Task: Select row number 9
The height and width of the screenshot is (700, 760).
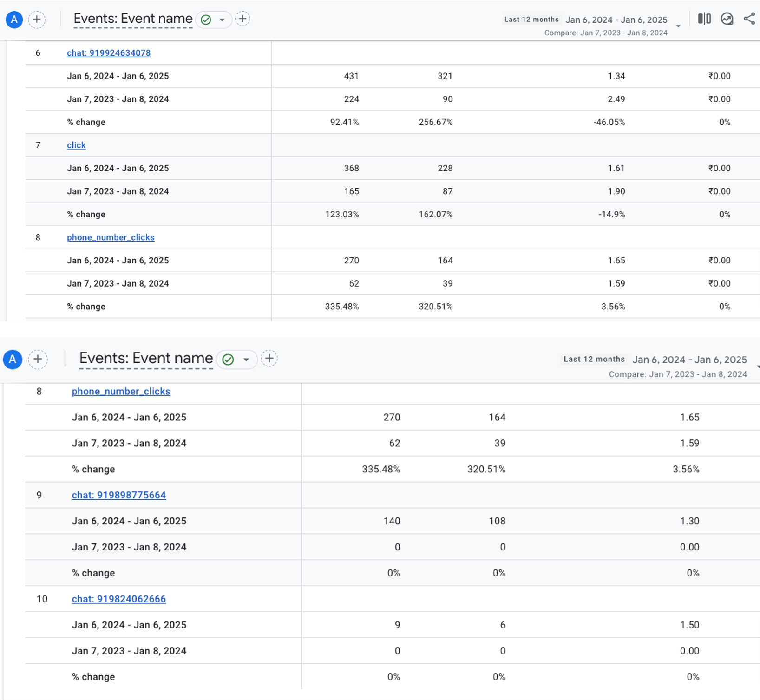Action: [x=39, y=495]
